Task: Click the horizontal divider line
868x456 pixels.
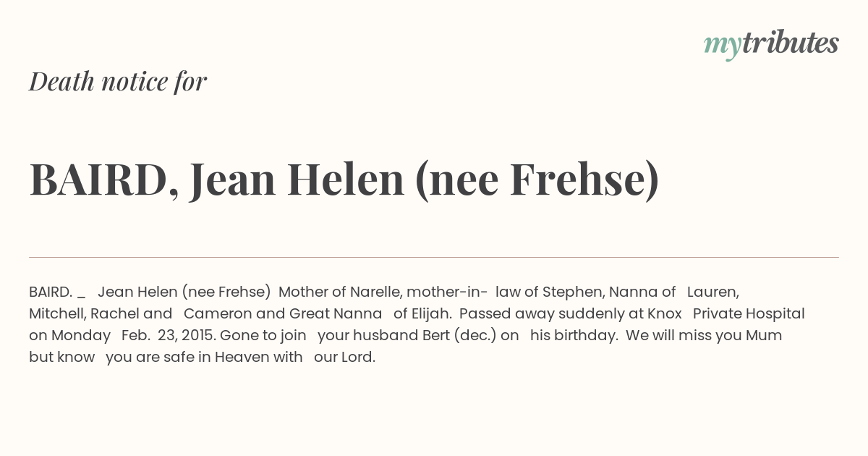Action: point(434,257)
